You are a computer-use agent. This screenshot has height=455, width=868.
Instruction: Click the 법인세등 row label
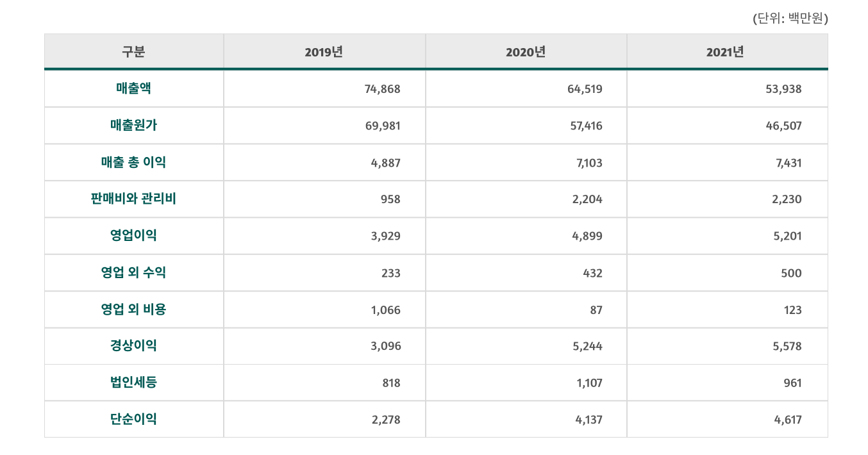133,383
